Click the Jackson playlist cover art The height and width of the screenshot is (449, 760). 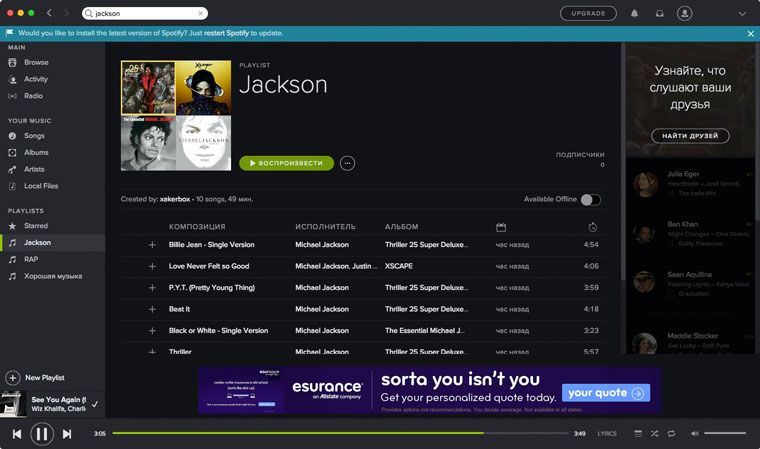[176, 115]
